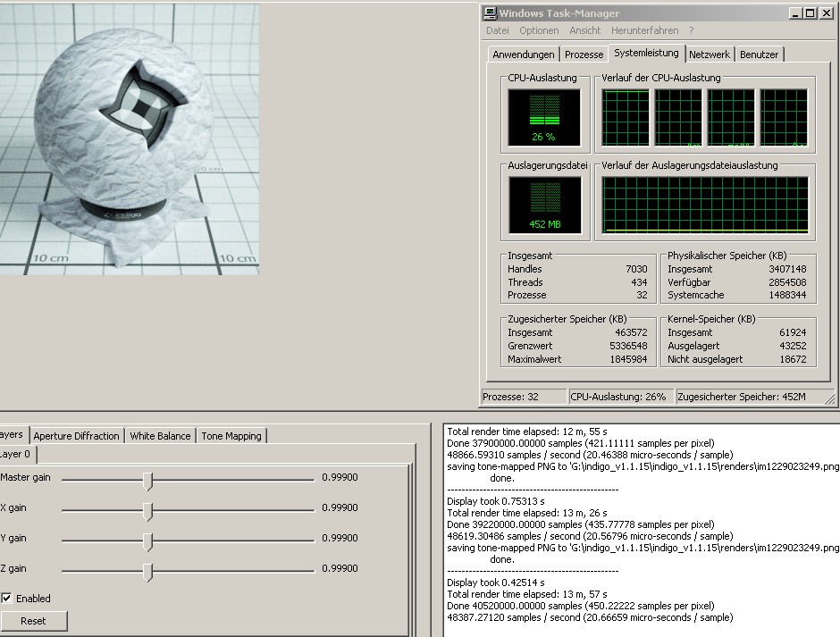Open the Ansicht menu

[585, 30]
